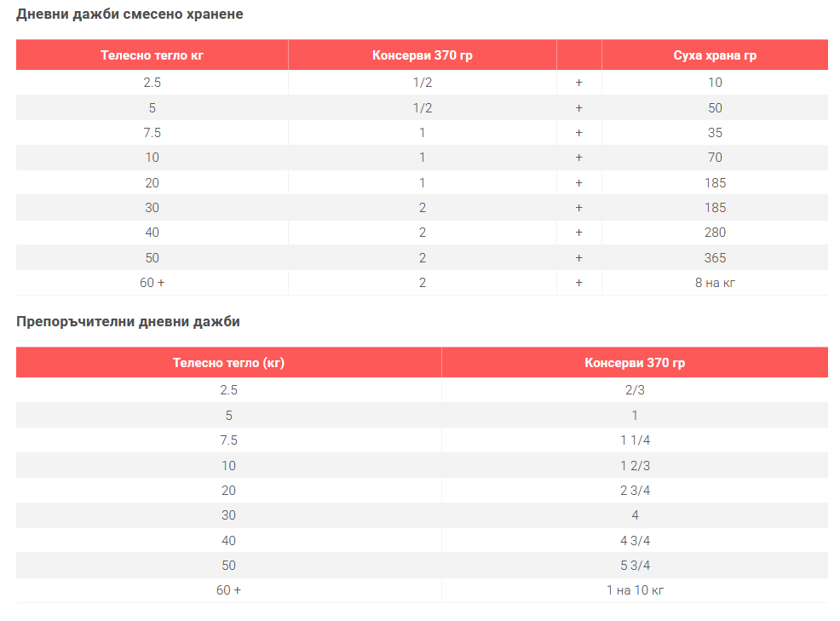The width and height of the screenshot is (840, 621).
Task: Click the "1 2/3" cans value
Action: 635,466
